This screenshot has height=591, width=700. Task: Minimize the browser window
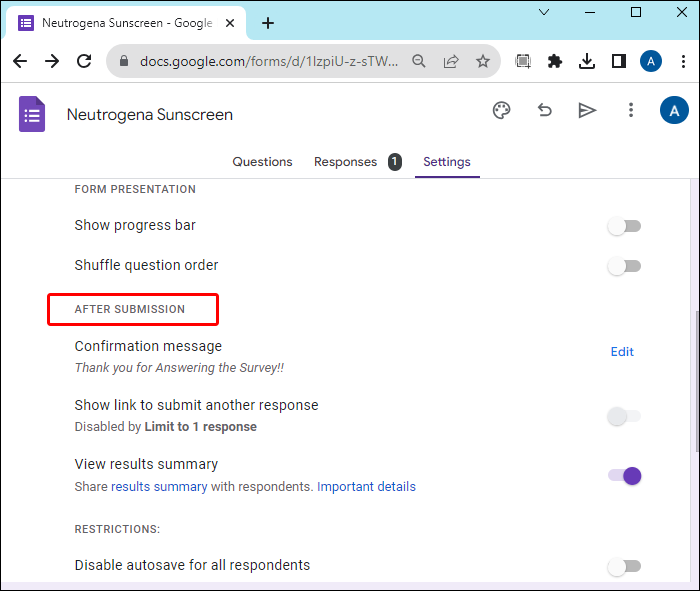pos(590,12)
